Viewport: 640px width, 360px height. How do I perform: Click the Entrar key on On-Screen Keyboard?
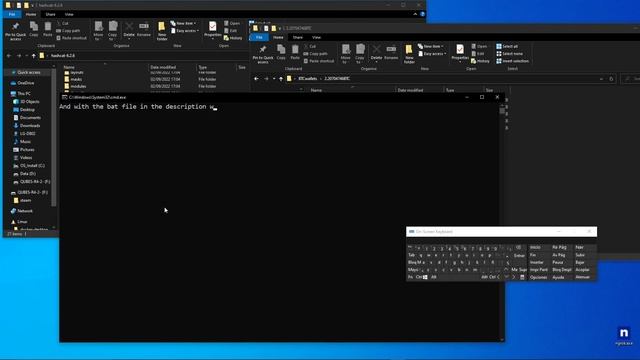point(519,256)
